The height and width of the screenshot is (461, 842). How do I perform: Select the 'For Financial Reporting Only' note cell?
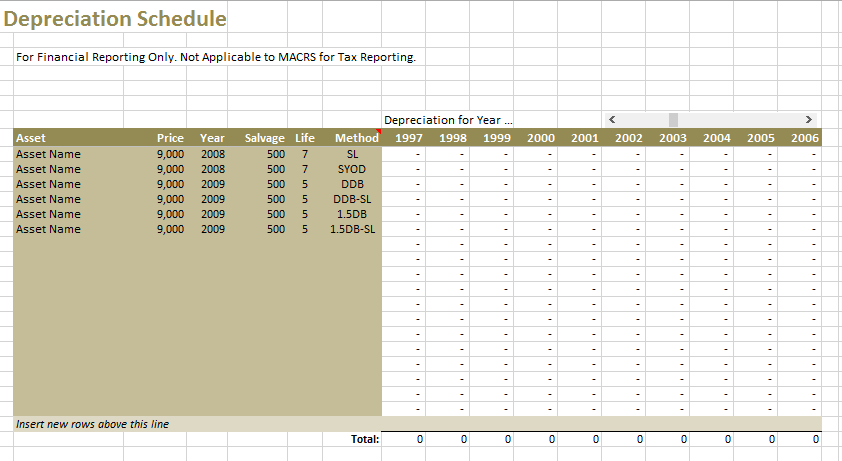coord(215,57)
